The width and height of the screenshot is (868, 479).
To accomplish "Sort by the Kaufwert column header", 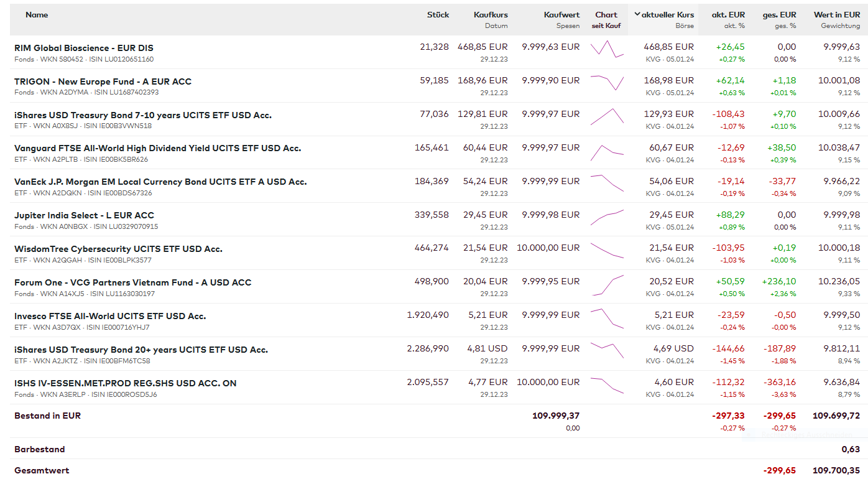I will click(x=561, y=15).
